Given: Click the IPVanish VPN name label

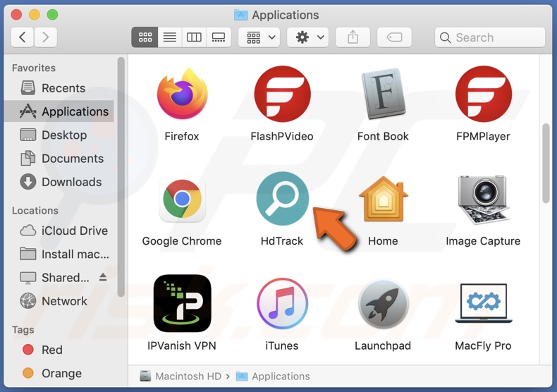Looking at the screenshot, I should (x=182, y=345).
